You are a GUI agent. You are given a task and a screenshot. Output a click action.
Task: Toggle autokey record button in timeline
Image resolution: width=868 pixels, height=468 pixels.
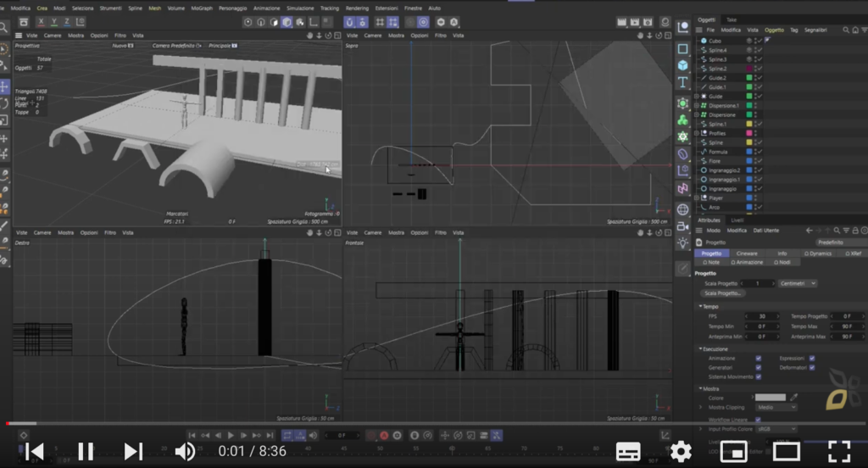click(384, 435)
